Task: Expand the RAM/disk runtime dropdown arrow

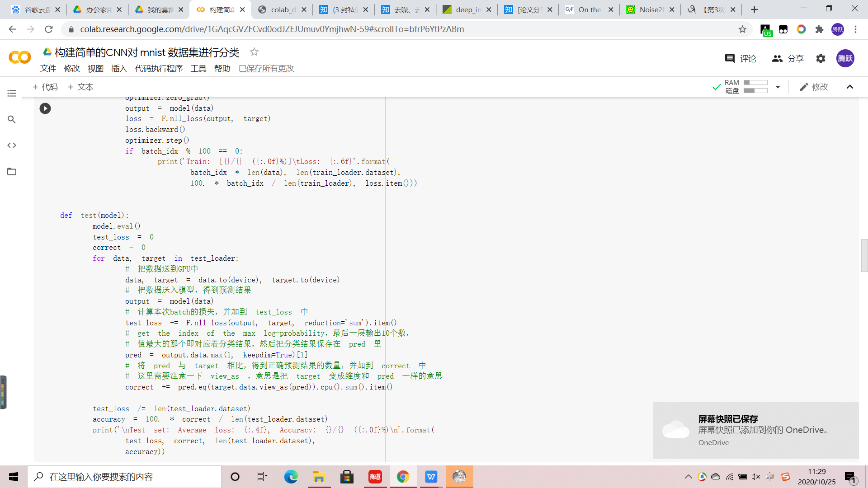Action: point(778,87)
